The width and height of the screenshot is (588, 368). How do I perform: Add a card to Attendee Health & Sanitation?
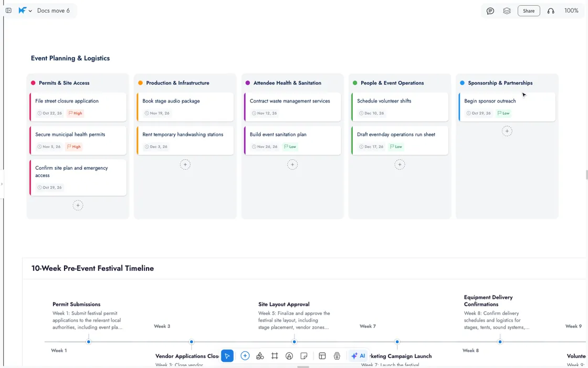[292, 165]
